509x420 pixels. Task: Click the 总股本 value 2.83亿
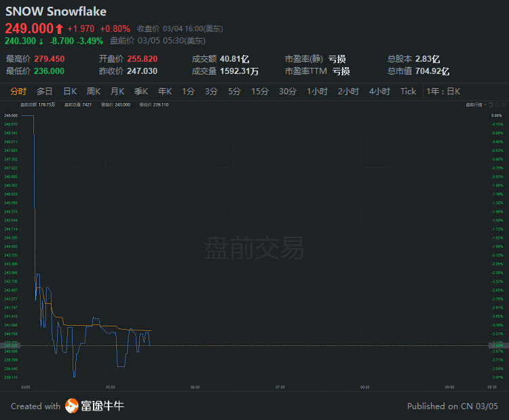pos(428,59)
